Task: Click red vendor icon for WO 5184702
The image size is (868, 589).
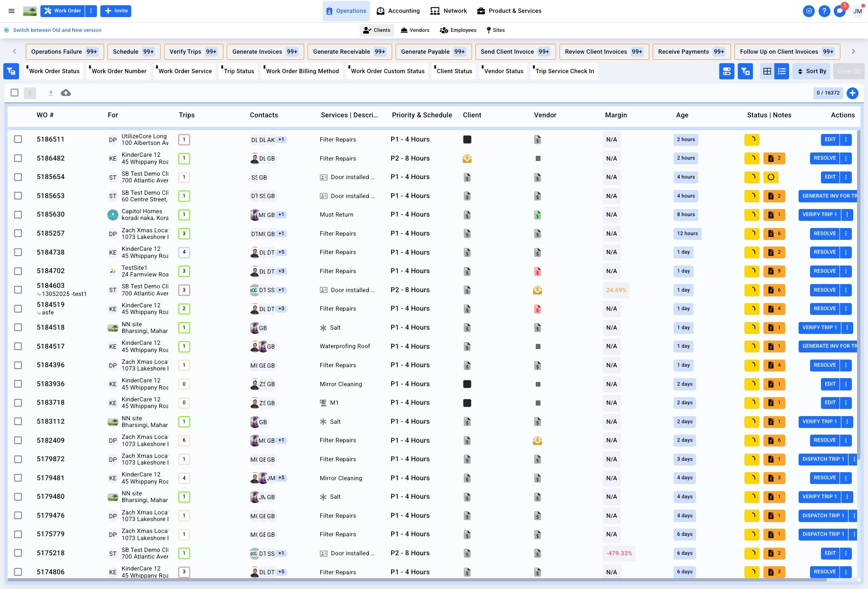Action: pos(538,271)
